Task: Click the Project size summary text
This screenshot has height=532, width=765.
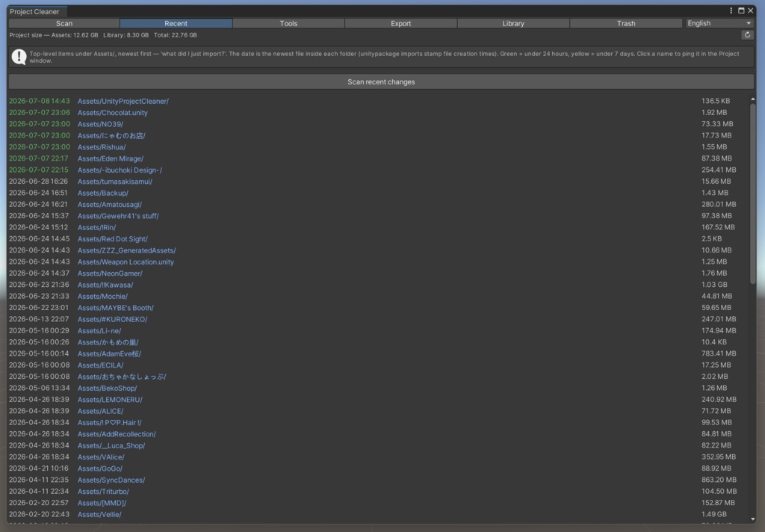Action: point(103,35)
